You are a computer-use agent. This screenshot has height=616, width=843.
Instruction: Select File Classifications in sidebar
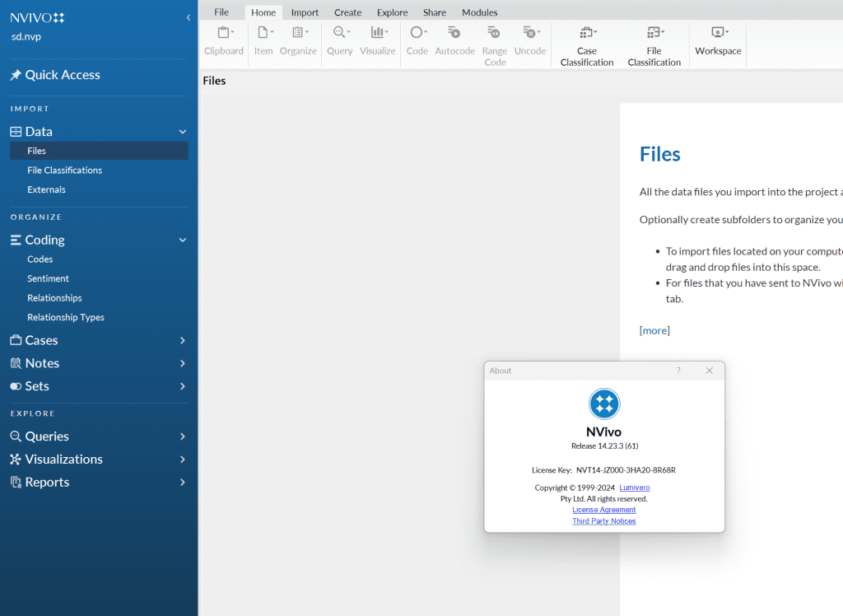64,170
